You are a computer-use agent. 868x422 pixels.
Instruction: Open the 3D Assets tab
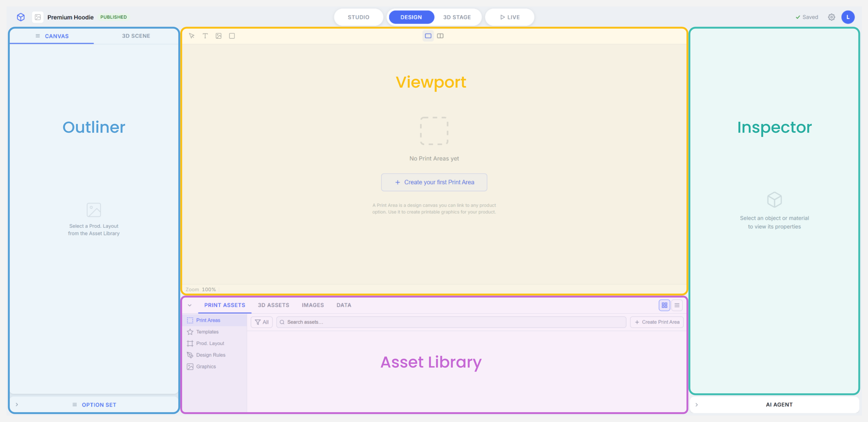click(273, 305)
